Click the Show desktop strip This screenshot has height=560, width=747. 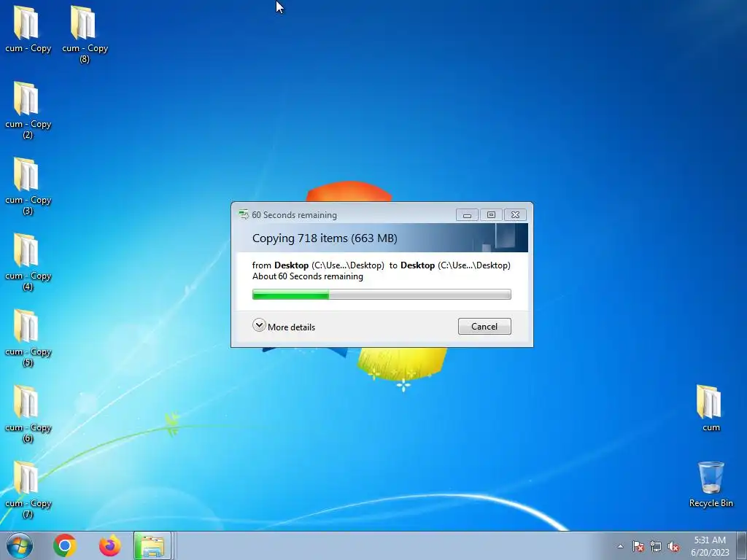(742, 545)
